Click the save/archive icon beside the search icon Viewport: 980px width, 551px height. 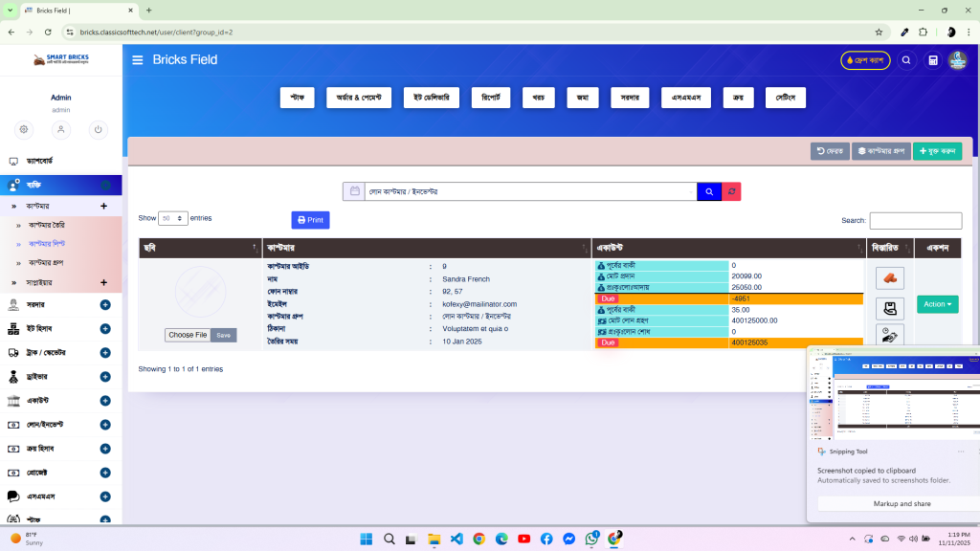[932, 59]
